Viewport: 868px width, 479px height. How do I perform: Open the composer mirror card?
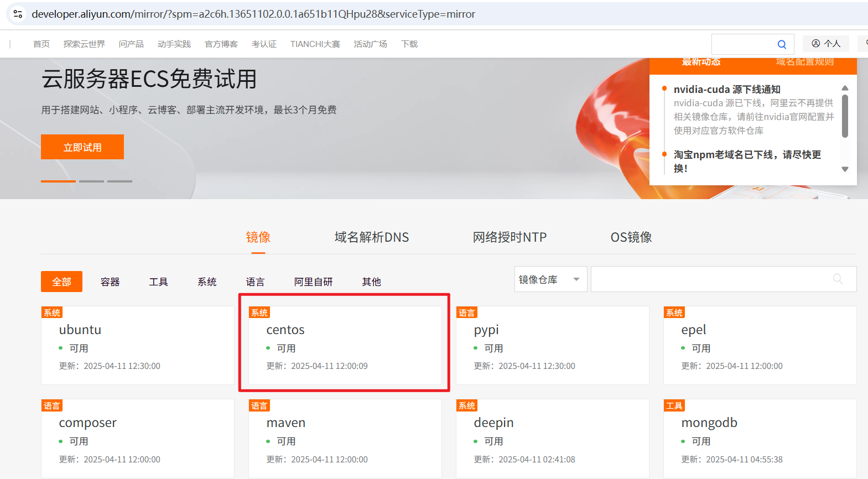(138, 438)
